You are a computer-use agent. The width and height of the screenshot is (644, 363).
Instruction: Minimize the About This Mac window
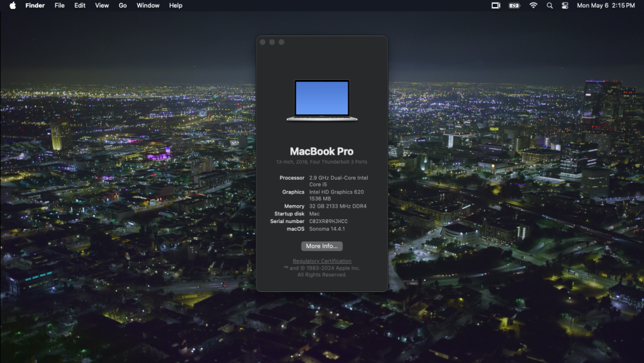click(x=272, y=42)
